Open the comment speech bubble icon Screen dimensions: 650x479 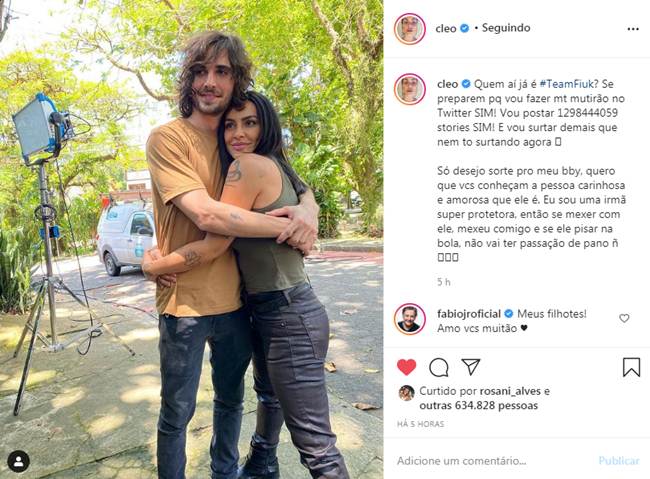point(439,367)
